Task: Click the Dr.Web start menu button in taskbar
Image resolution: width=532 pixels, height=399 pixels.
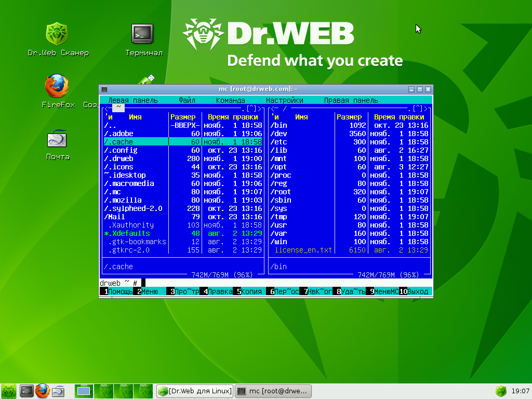Action: coord(9,391)
